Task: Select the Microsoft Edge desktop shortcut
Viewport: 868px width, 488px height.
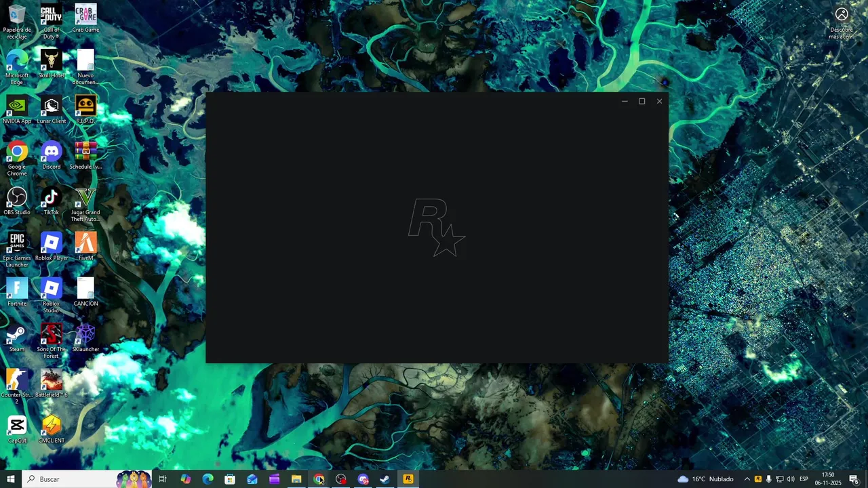Action: (17, 66)
